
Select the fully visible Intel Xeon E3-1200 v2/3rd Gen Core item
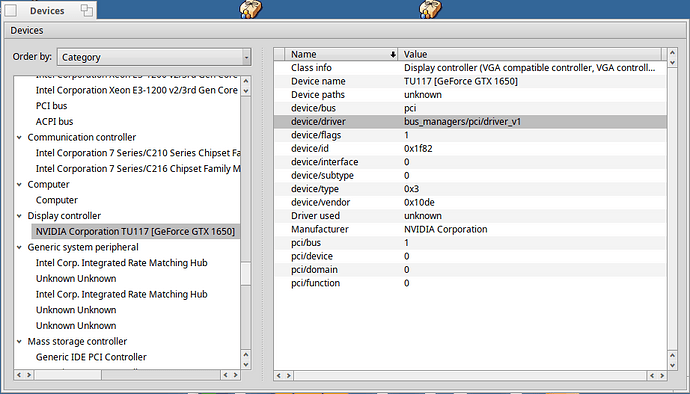137,90
